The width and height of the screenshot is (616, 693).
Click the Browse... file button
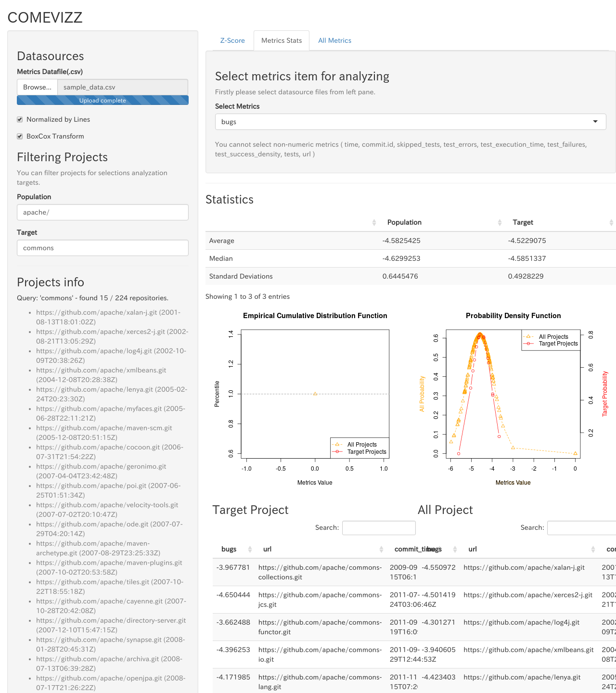37,87
